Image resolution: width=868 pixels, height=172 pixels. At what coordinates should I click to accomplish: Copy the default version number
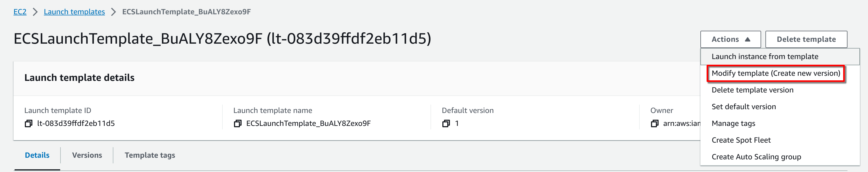(x=446, y=123)
